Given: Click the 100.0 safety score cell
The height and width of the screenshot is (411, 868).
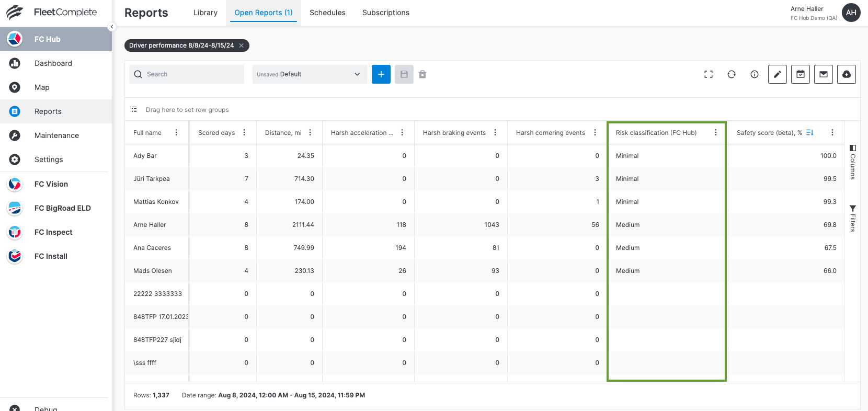Looking at the screenshot, I should pos(786,156).
